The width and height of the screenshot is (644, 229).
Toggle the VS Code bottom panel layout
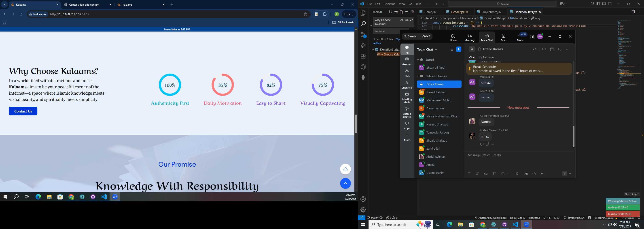coord(604,4)
